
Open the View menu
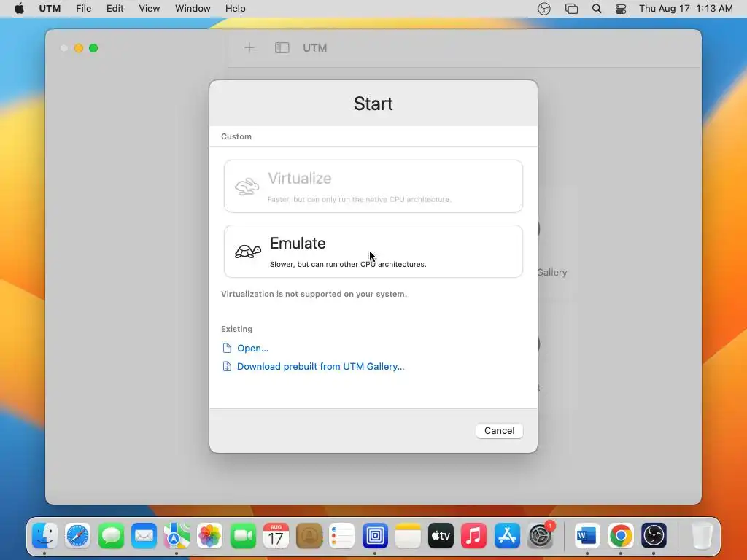pos(149,9)
